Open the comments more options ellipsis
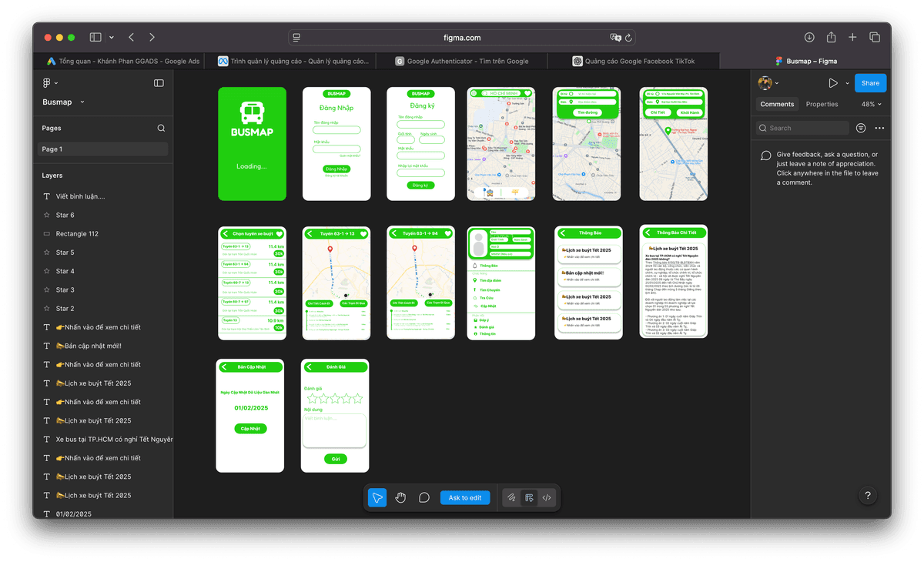The image size is (924, 562). click(879, 128)
